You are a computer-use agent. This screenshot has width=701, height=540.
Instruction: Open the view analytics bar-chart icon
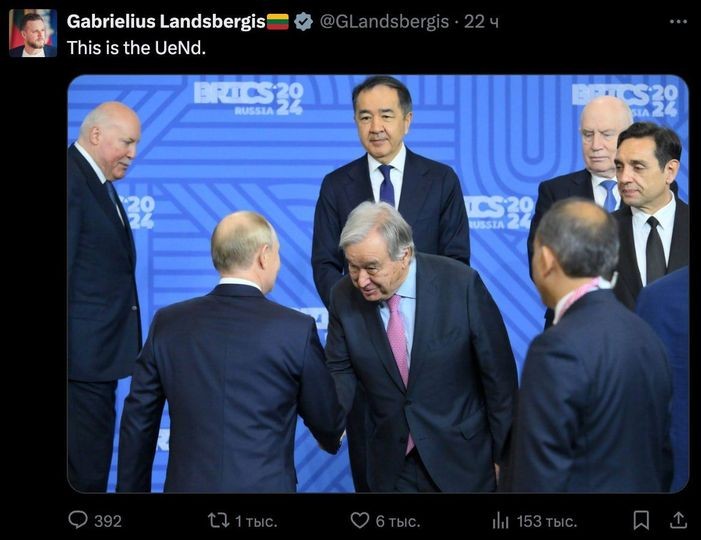[500, 521]
